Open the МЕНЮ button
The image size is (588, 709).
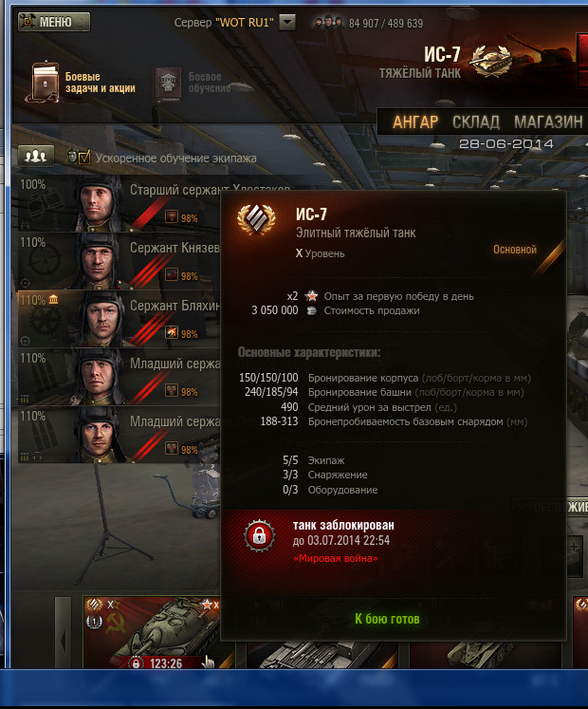(54, 22)
